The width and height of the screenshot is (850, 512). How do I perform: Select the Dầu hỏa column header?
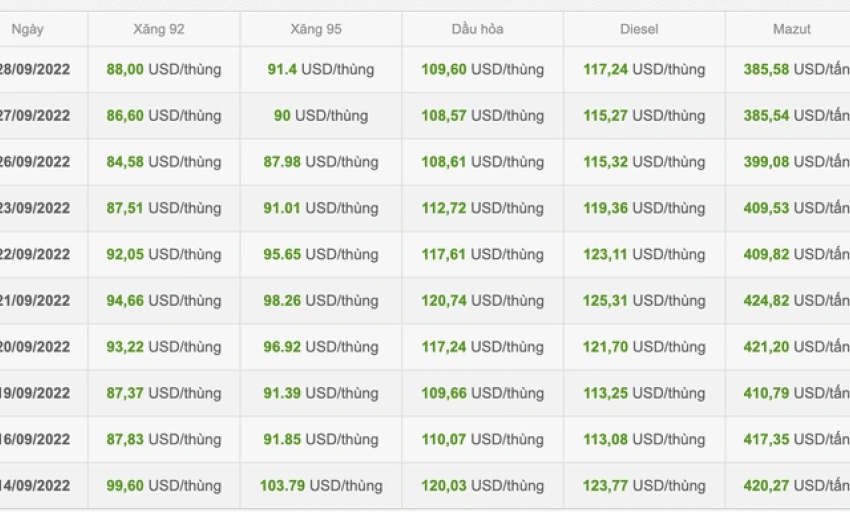click(478, 29)
